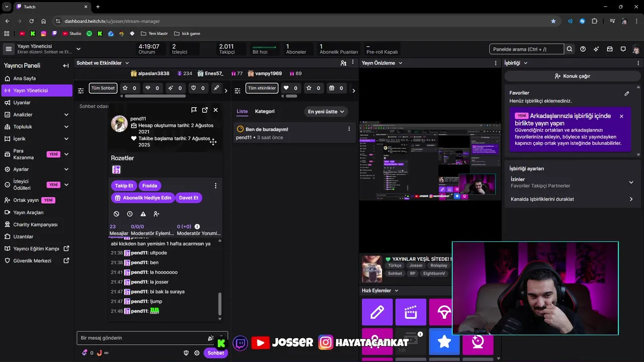Viewport: 644px width, 362px height.
Task: Open Uyarılar in the sidebar
Action: (36, 103)
